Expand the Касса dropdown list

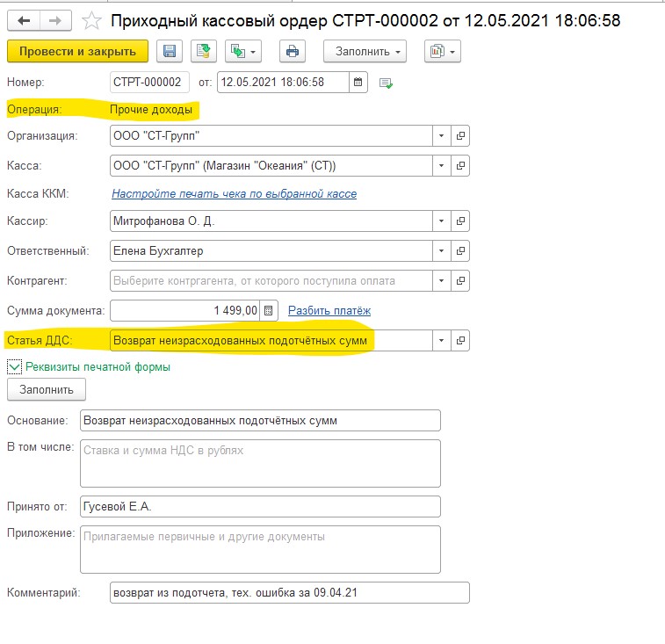tap(440, 165)
